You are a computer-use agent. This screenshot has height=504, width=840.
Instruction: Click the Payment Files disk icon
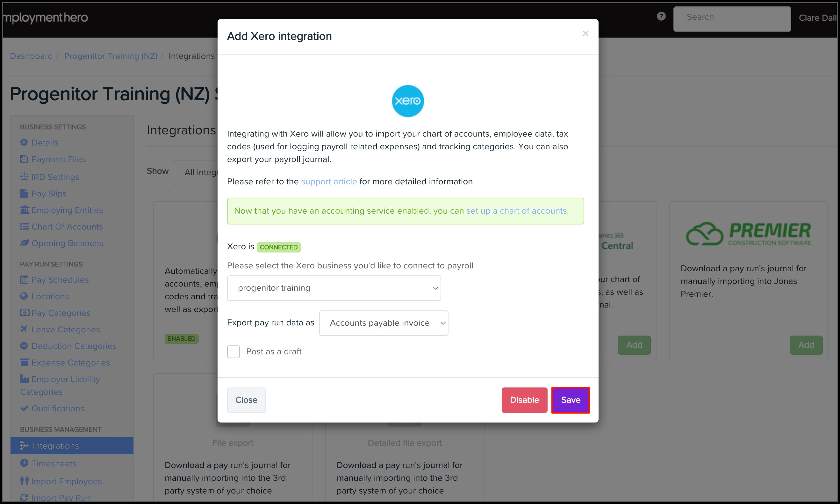coord(24,159)
